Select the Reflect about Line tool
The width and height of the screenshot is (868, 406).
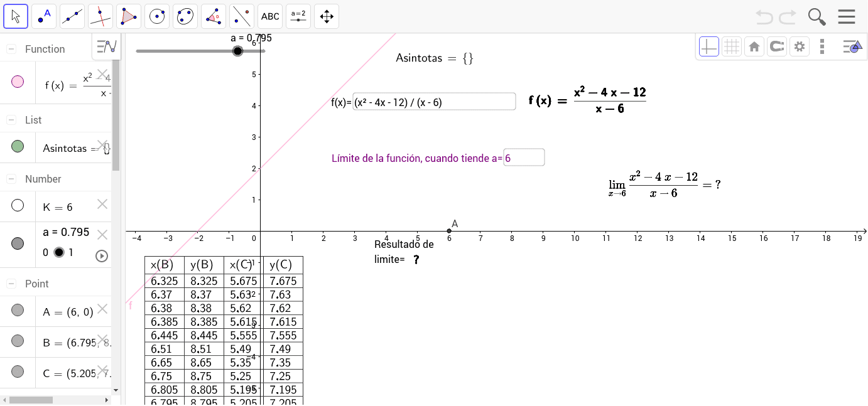click(x=242, y=16)
